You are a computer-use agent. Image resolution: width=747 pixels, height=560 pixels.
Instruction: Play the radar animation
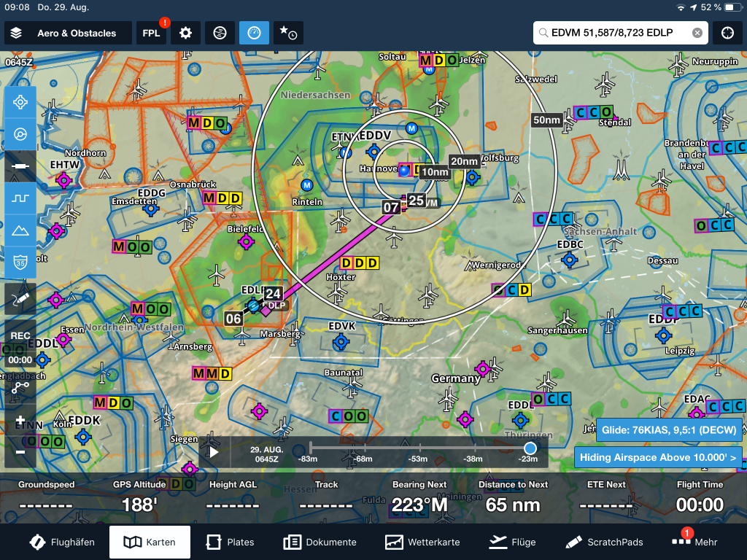click(214, 452)
